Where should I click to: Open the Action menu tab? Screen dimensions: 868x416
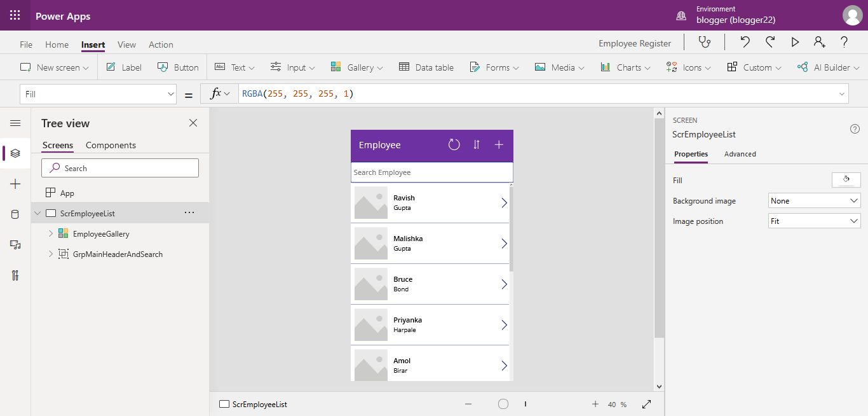tap(161, 45)
